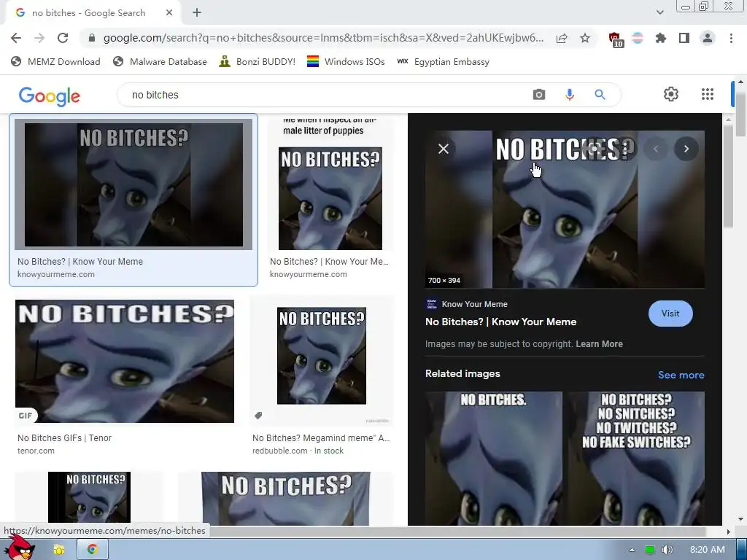Click the taskbar clock showing 8:20 AM
Viewport: 747px width, 560px height.
point(708,550)
